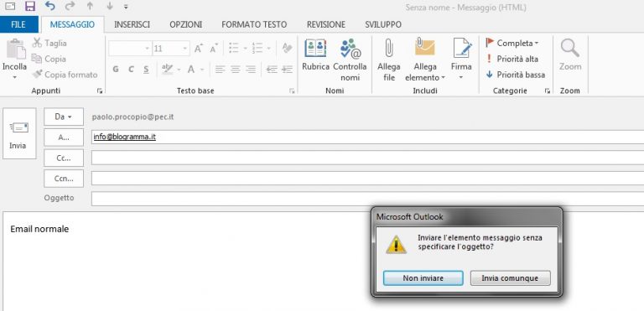The height and width of the screenshot is (311, 644).
Task: Click the A field containing info@blogramma.it
Action: pos(367,137)
